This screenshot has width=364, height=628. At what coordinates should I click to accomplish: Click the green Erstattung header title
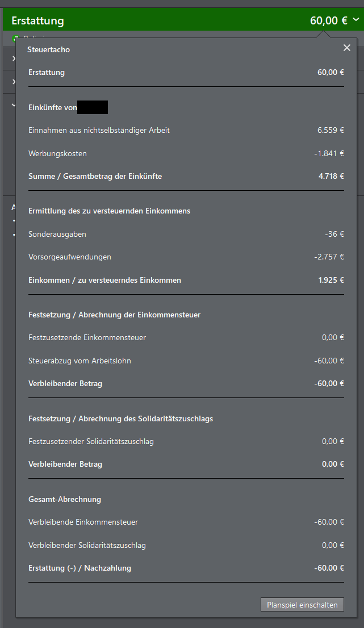tap(37, 21)
